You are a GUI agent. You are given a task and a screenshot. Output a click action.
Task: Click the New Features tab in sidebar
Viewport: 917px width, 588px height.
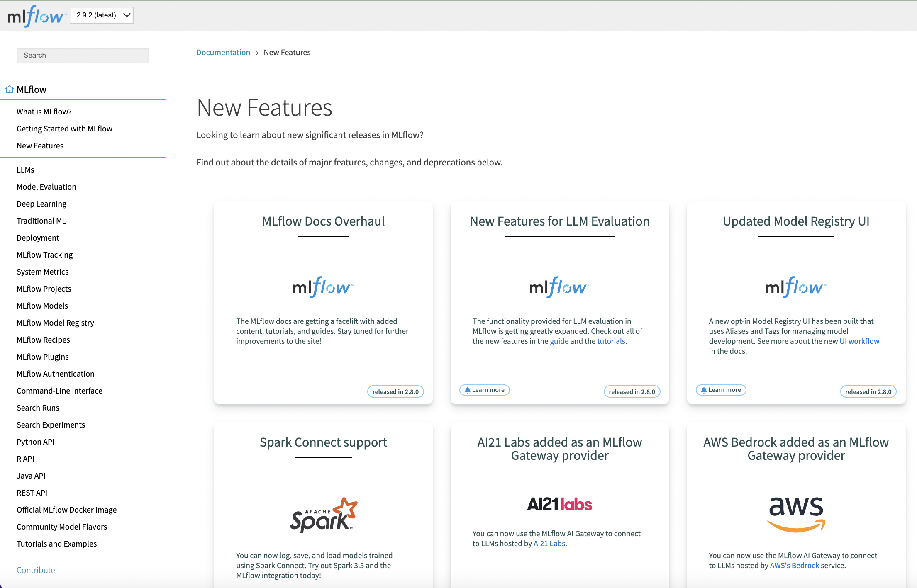tap(40, 145)
